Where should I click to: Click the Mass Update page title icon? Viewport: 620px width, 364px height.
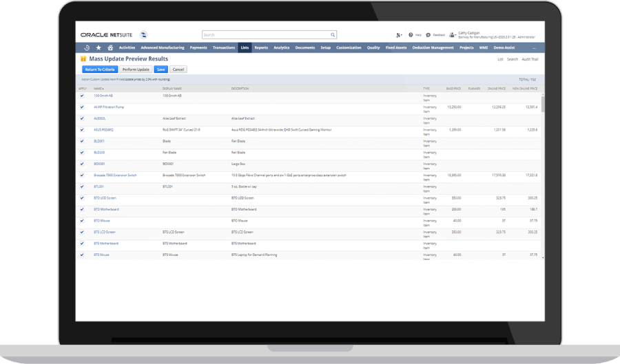(83, 58)
